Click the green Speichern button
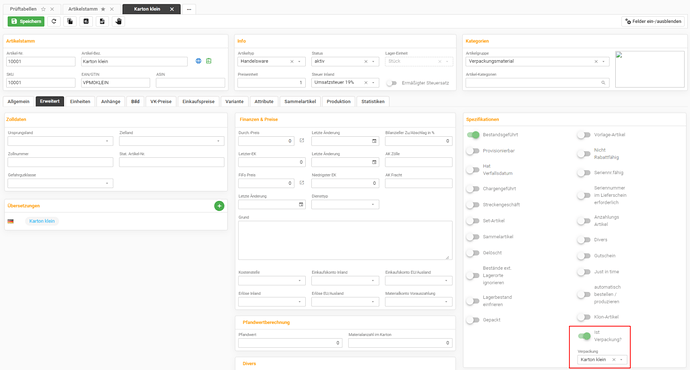This screenshot has height=370, width=690. point(26,21)
